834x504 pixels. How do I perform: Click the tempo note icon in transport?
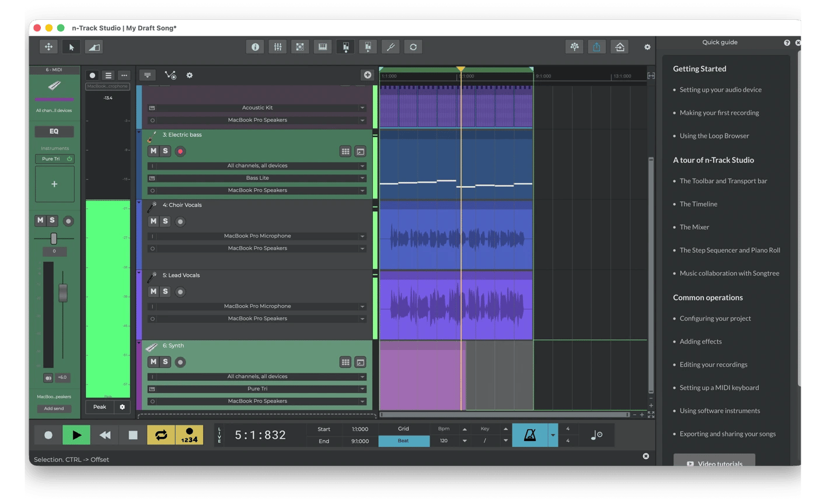point(596,435)
